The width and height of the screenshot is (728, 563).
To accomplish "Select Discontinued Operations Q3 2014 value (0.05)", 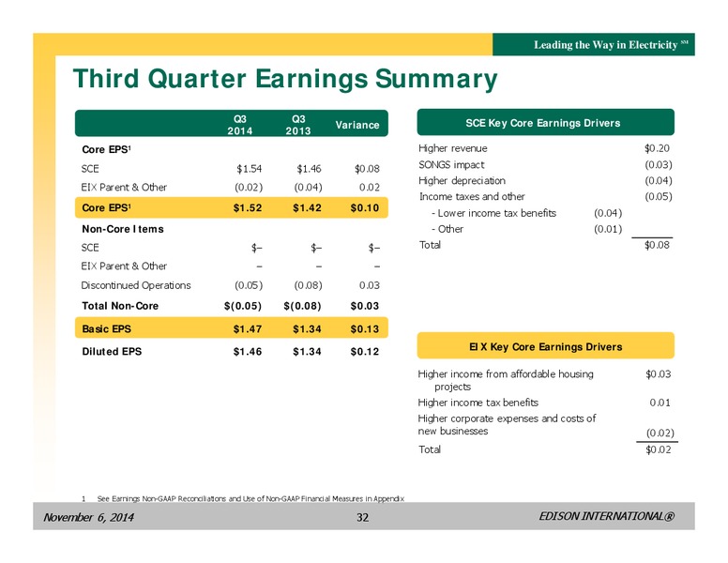I will point(249,285).
